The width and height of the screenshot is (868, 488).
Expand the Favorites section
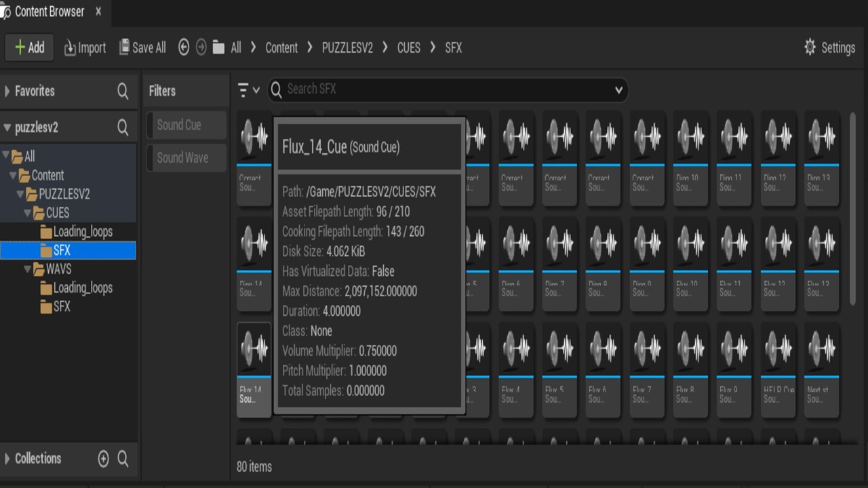click(x=7, y=91)
